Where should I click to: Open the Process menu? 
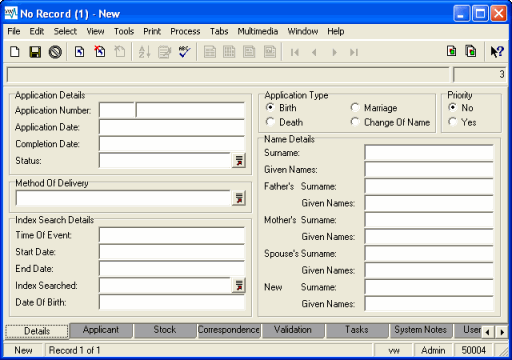click(x=185, y=31)
